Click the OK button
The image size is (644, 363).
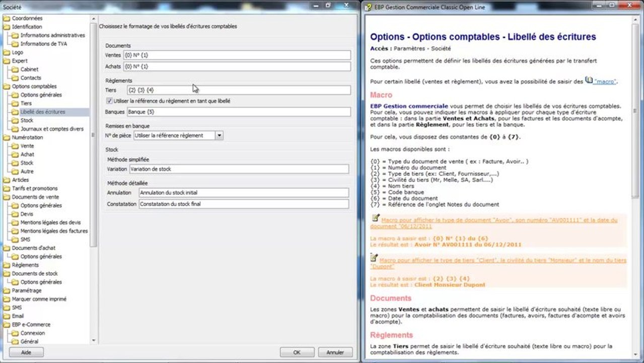coord(297,352)
